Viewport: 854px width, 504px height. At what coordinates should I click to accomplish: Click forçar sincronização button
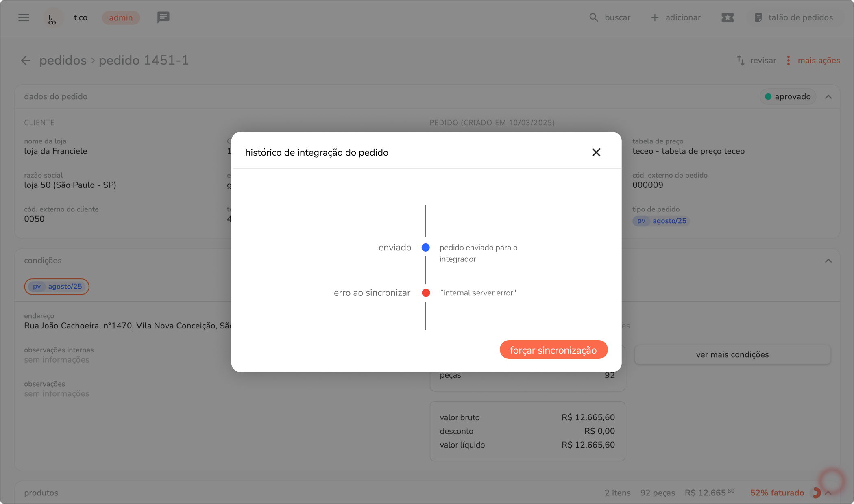(553, 350)
